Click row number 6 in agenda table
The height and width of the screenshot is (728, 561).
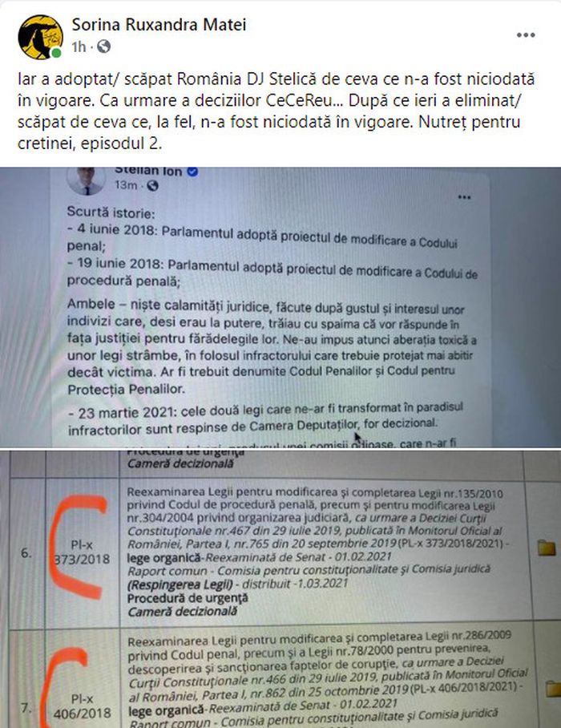point(26,552)
